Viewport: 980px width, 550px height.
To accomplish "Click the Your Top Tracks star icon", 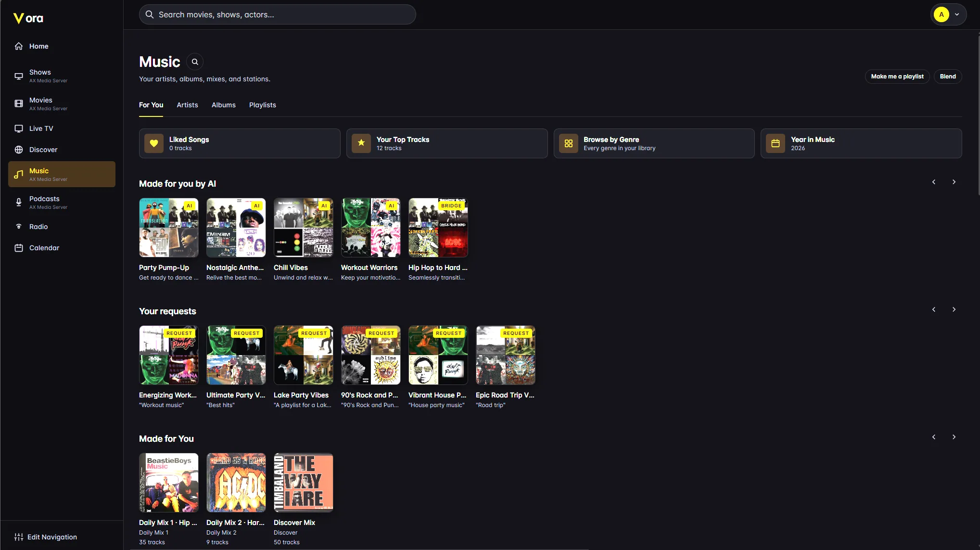I will tap(361, 143).
